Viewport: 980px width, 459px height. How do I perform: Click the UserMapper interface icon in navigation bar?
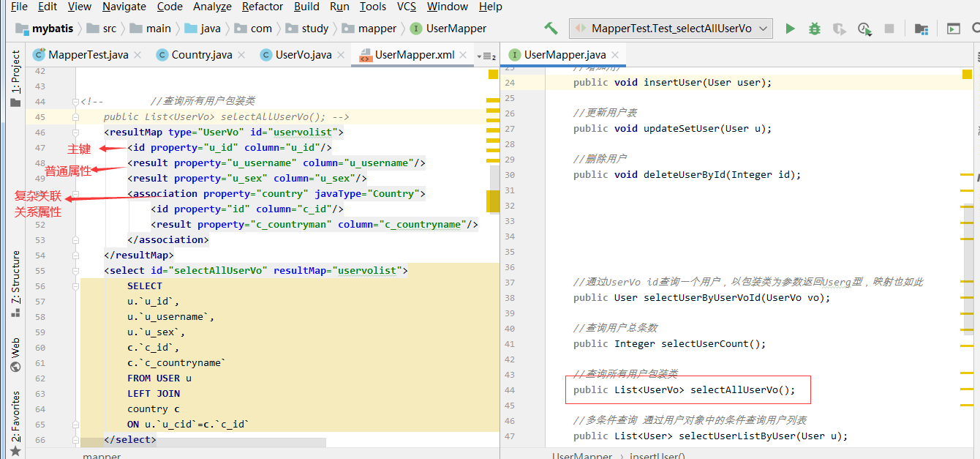416,29
